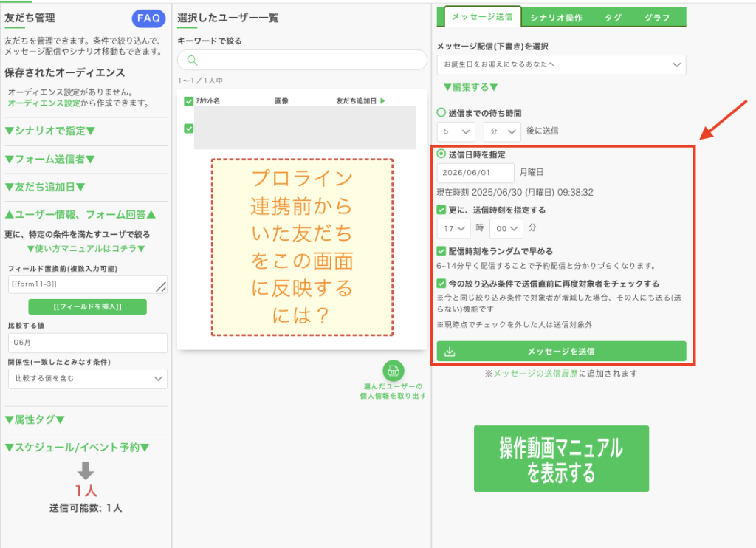Image resolution: width=756 pixels, height=548 pixels.
Task: Click the FAQ badge icon
Action: (x=148, y=18)
